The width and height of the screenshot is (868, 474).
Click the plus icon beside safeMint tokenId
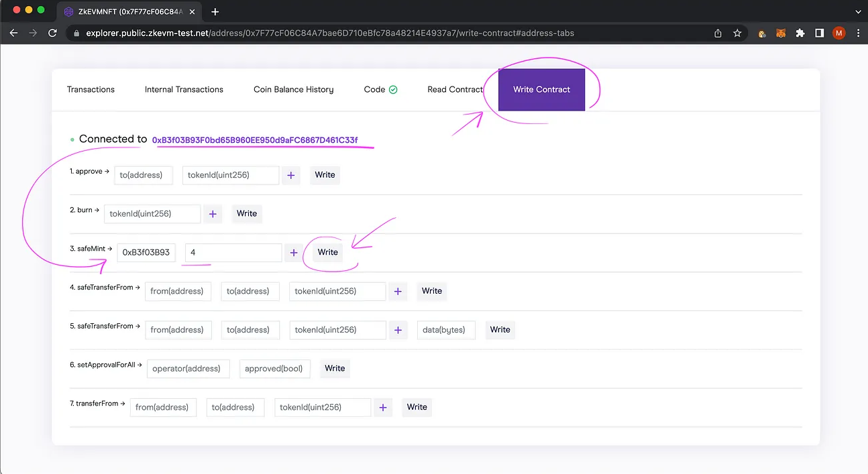(293, 253)
